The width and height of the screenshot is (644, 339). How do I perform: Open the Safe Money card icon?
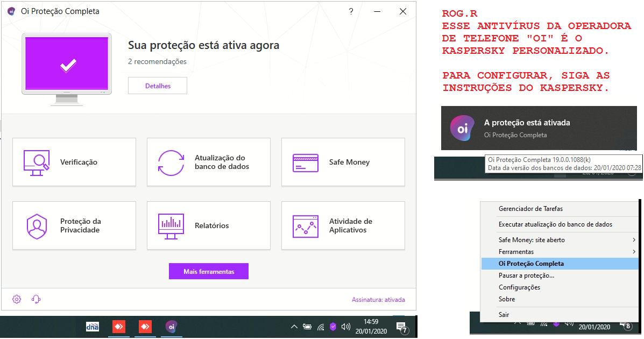click(x=306, y=163)
